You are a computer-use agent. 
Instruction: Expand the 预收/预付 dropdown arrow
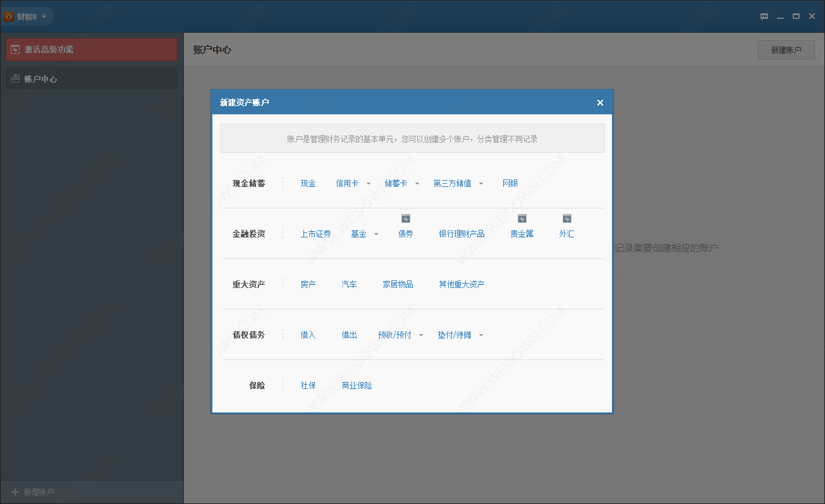click(x=421, y=335)
